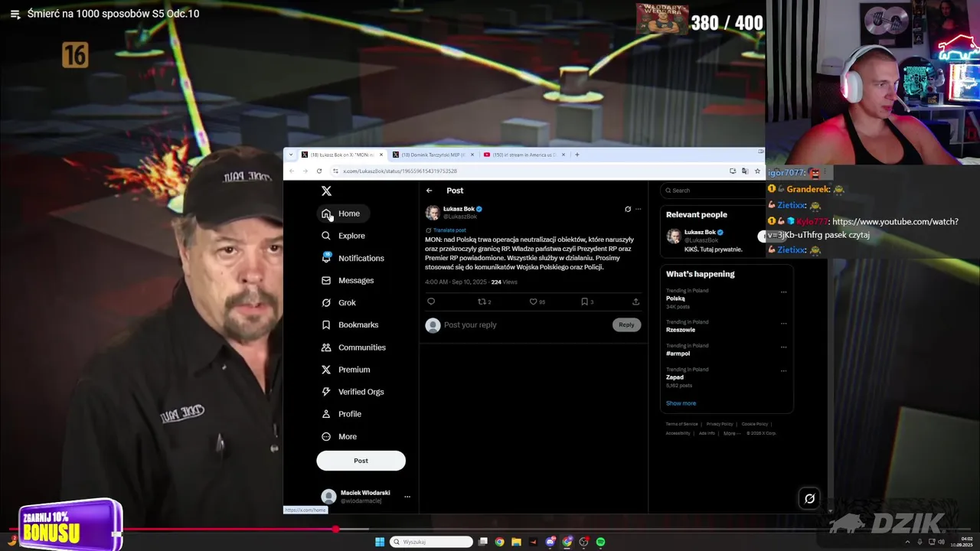Share the post using the share icon
980x551 pixels.
635,302
